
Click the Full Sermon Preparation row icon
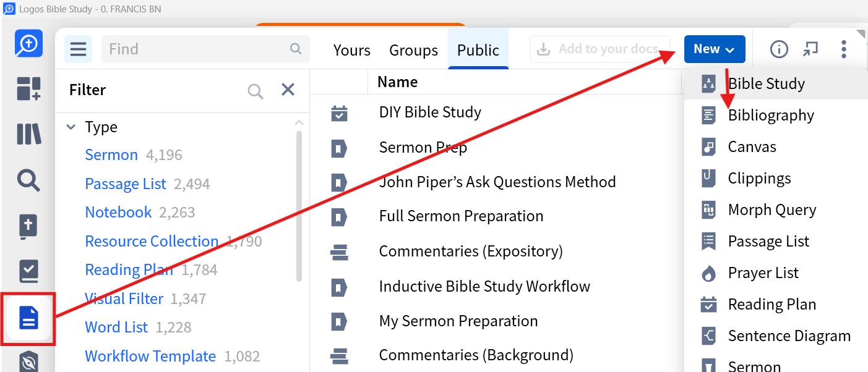point(338,217)
